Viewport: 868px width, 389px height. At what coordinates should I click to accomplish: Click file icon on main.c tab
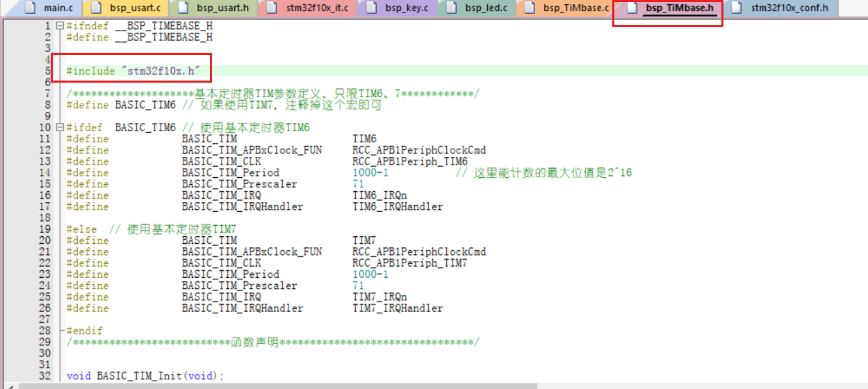tap(29, 8)
